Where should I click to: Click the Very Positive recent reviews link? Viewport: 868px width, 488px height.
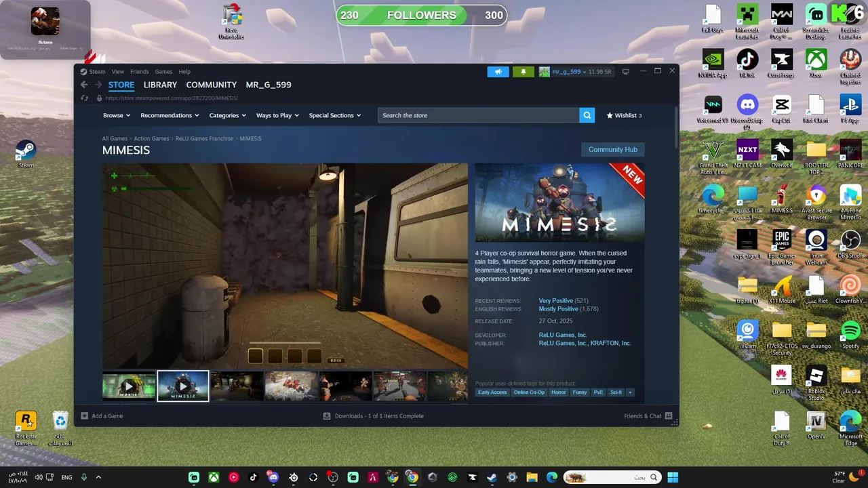(x=555, y=300)
